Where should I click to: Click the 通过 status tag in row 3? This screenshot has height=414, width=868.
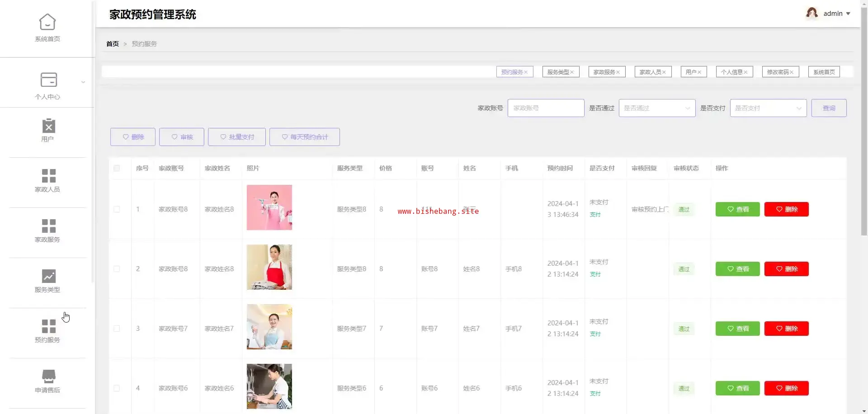click(684, 329)
